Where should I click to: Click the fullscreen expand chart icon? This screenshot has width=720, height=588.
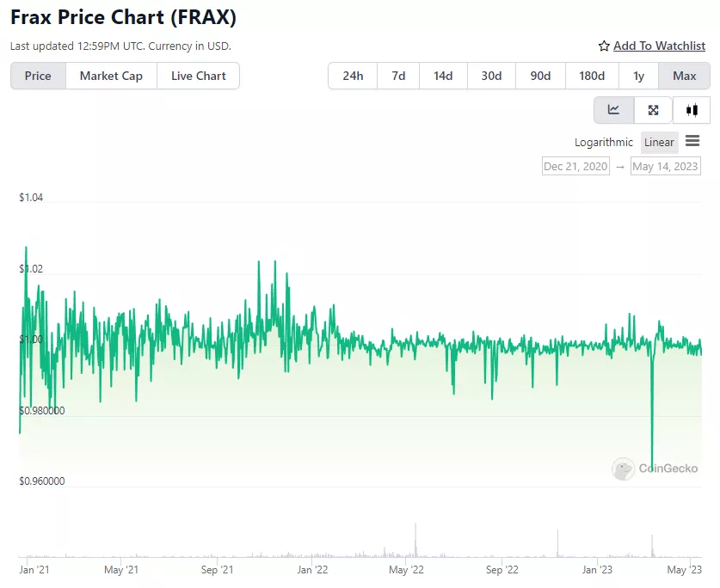pos(652,109)
